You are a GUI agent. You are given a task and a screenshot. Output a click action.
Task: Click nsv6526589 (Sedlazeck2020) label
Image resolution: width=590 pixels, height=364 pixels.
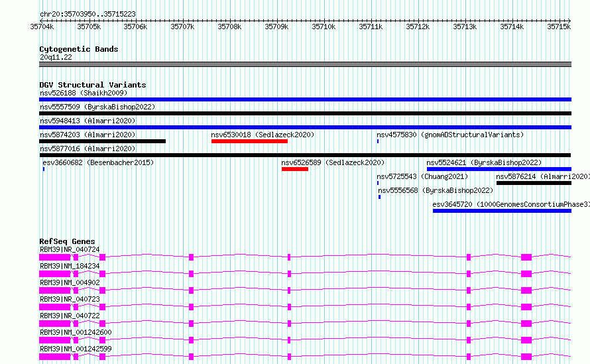pyautogui.click(x=333, y=162)
